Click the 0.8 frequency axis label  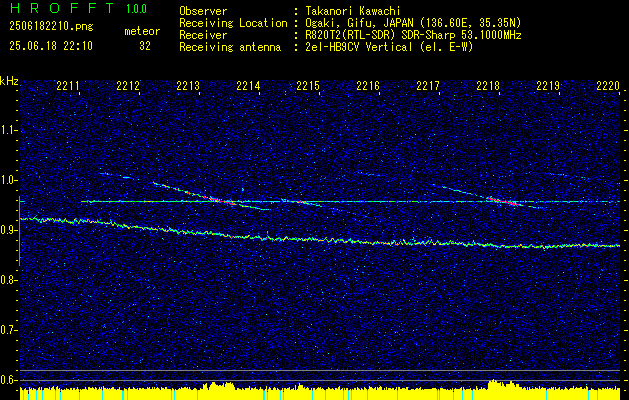click(8, 280)
